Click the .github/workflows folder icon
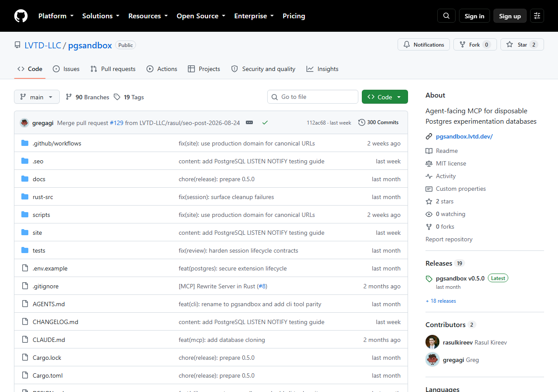 click(x=25, y=143)
